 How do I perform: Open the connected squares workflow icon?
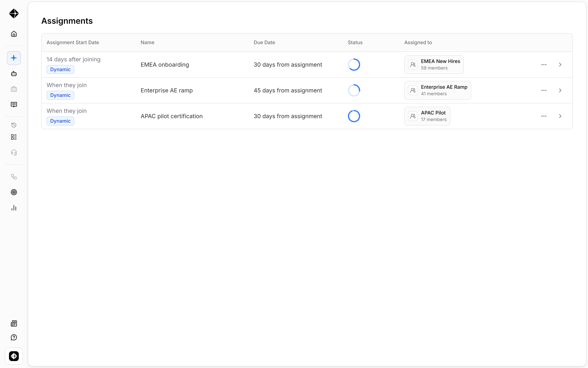[x=14, y=177]
